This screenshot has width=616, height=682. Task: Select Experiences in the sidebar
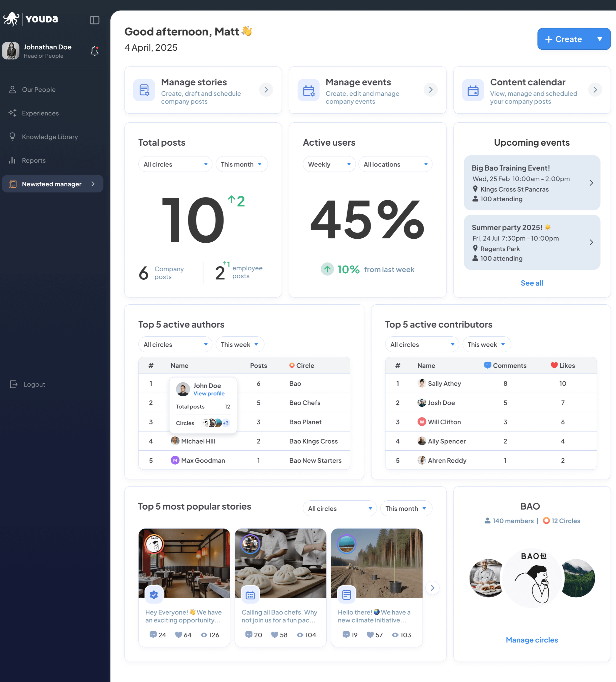pyautogui.click(x=40, y=113)
